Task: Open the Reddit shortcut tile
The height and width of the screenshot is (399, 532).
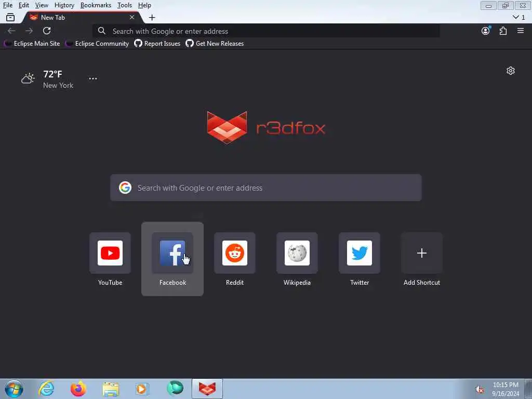Action: click(235, 253)
